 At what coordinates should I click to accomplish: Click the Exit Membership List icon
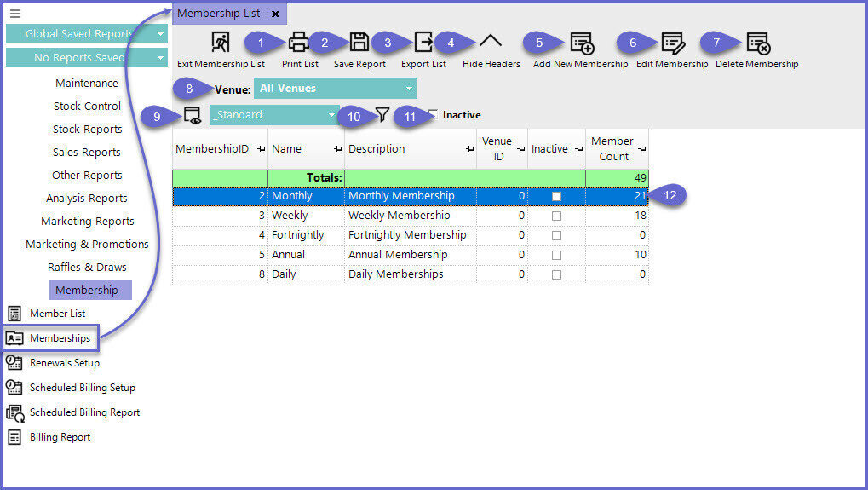221,43
